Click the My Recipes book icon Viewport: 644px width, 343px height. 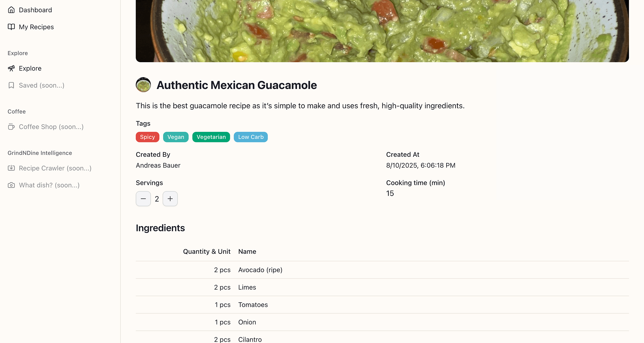tap(11, 27)
